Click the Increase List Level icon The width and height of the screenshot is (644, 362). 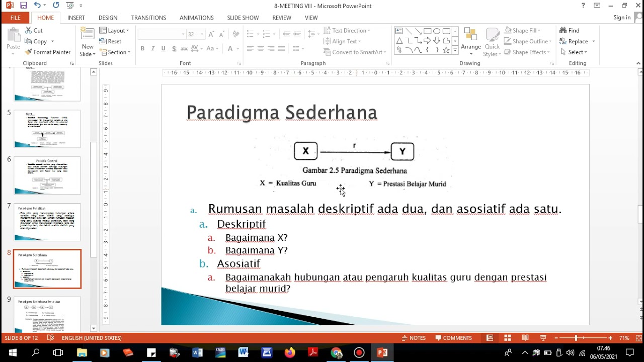tap(297, 34)
